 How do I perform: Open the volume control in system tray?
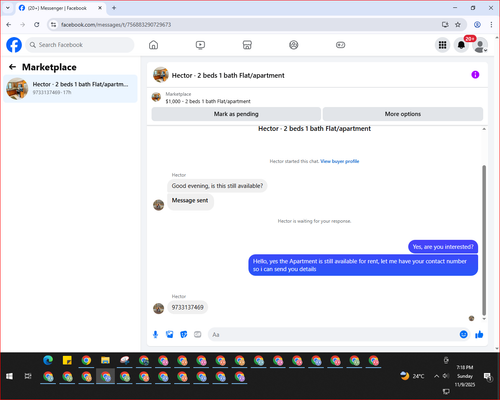click(446, 376)
